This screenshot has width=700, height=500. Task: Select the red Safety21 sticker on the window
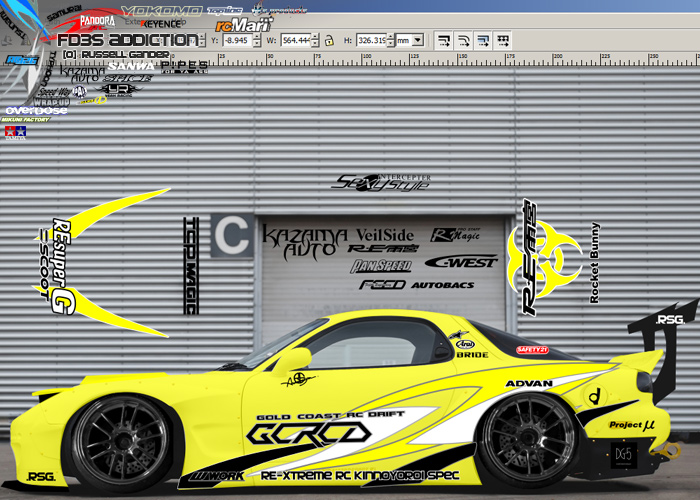click(532, 350)
